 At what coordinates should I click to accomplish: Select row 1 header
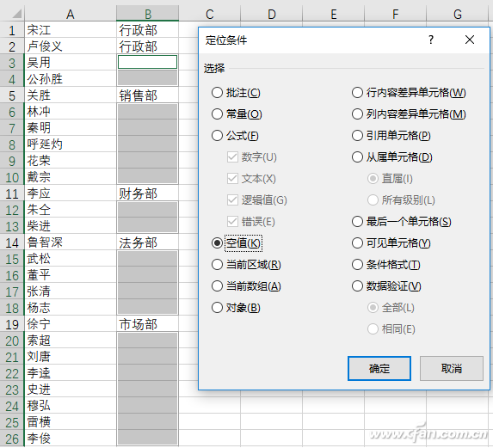(x=12, y=30)
